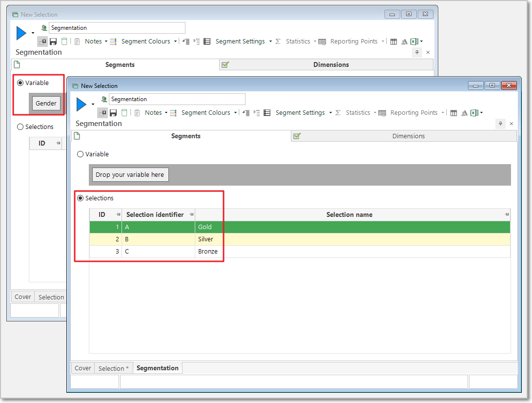Switch to Dimensions tab in front window
Screen dimensions: 532x403
point(404,136)
